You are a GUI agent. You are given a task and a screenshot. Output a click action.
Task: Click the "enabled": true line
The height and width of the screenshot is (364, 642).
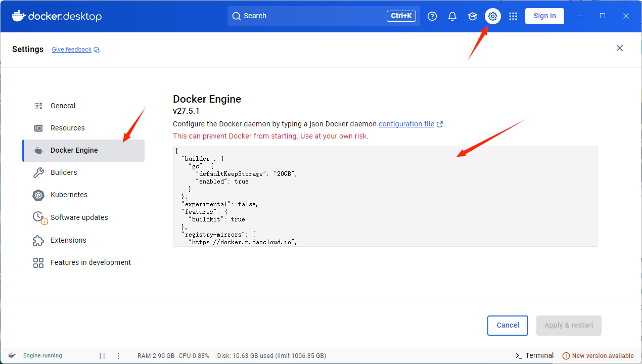coord(222,181)
